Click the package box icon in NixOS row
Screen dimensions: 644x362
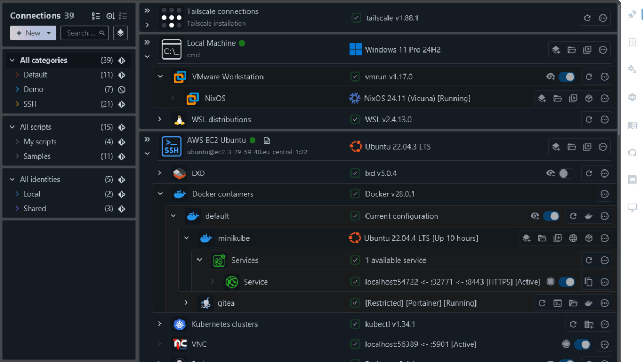pos(589,99)
